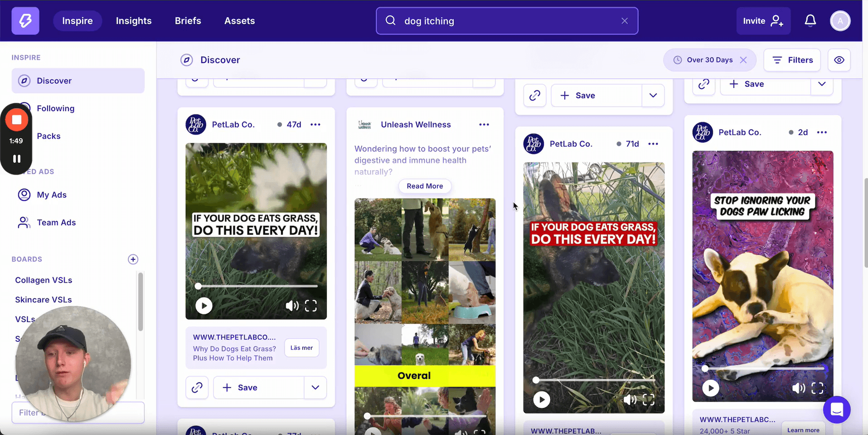Open the chat support bubble
The height and width of the screenshot is (435, 868).
pyautogui.click(x=837, y=410)
